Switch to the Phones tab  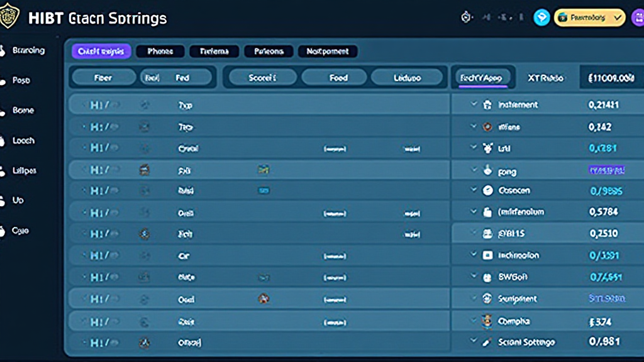click(160, 52)
